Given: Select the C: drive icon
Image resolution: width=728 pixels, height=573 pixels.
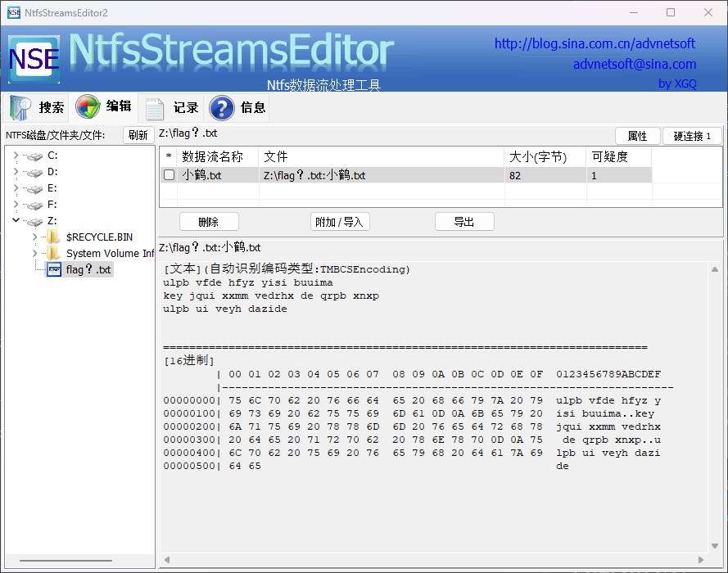Looking at the screenshot, I should pos(34,156).
